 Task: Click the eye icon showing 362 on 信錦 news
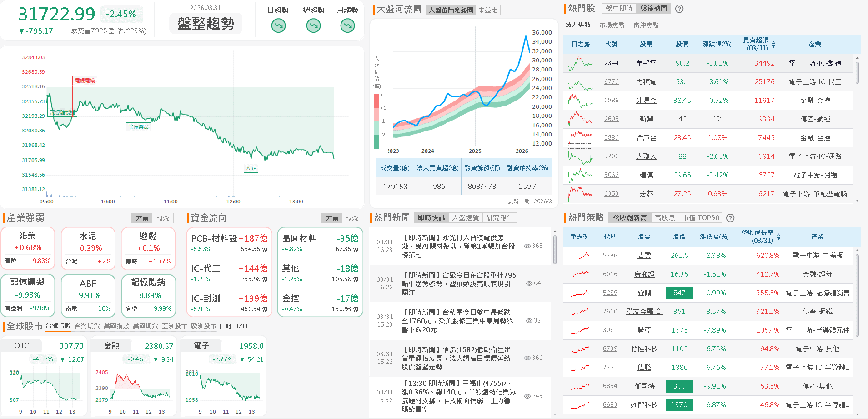pyautogui.click(x=528, y=358)
